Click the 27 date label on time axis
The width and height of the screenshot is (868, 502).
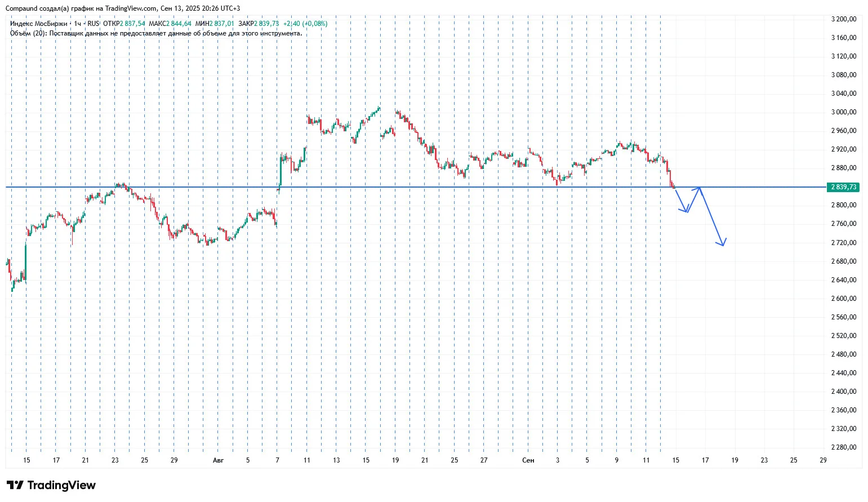tap(484, 460)
